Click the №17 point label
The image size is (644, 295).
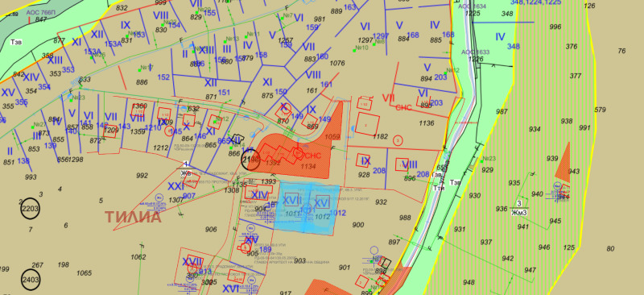coord(147,68)
